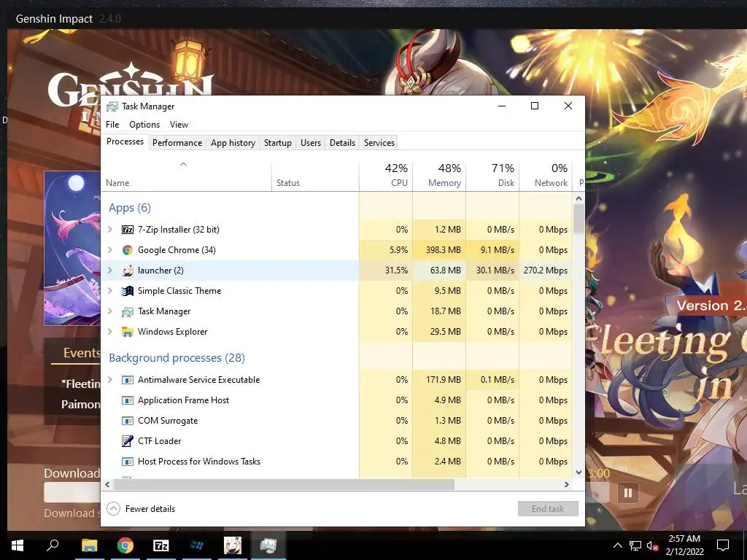Sort by the Name column header
The image size is (747, 560).
point(186,176)
